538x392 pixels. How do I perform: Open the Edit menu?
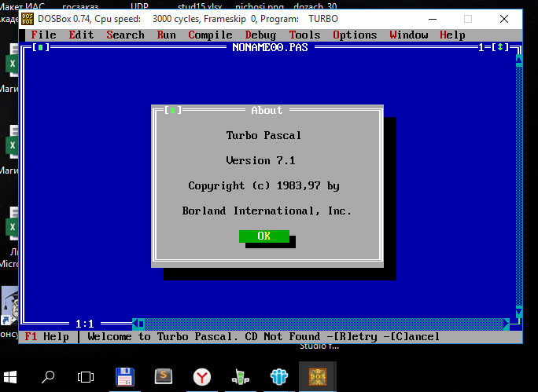[81, 35]
